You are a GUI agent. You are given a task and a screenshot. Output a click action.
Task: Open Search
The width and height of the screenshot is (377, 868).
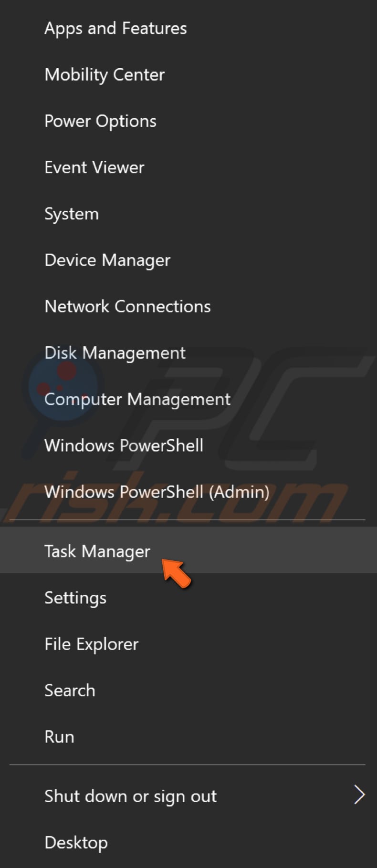[70, 690]
